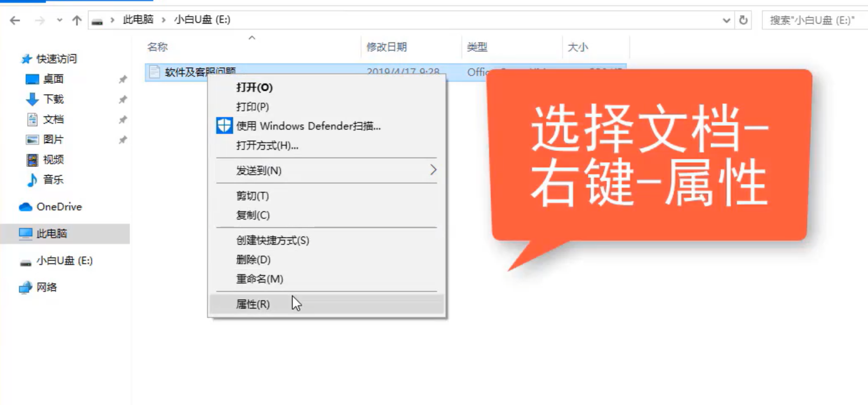The image size is (868, 405).
Task: Click the Back navigation arrow
Action: pos(15,20)
